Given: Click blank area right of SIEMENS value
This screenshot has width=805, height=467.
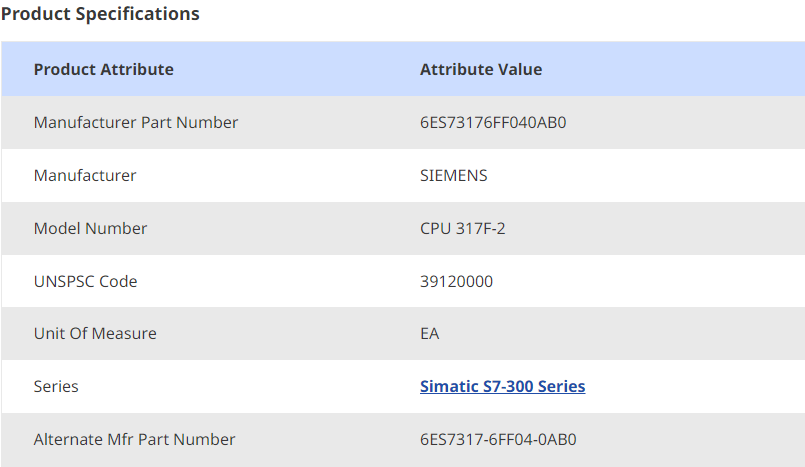Looking at the screenshot, I should [x=650, y=175].
